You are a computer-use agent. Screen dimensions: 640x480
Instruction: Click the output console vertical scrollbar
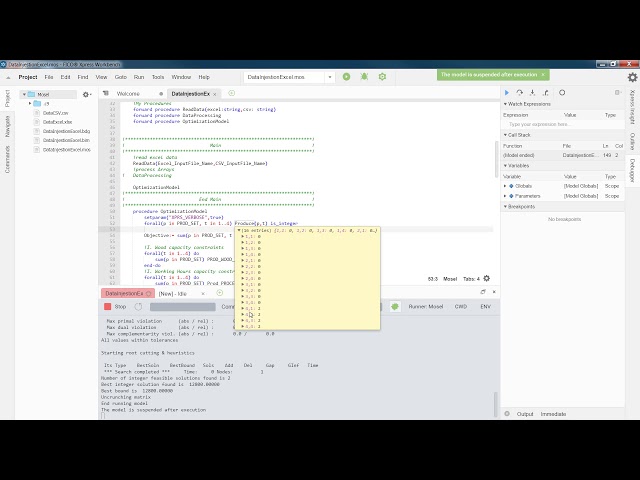tap(496, 403)
